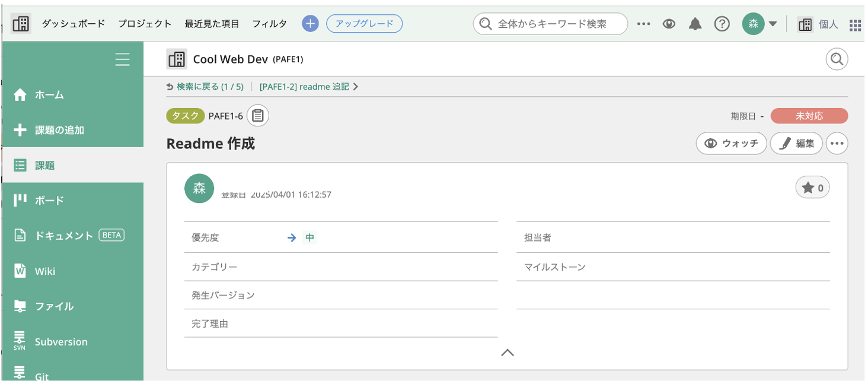Click the 未対応 status badge
Image resolution: width=868 pixels, height=387 pixels.
click(809, 116)
